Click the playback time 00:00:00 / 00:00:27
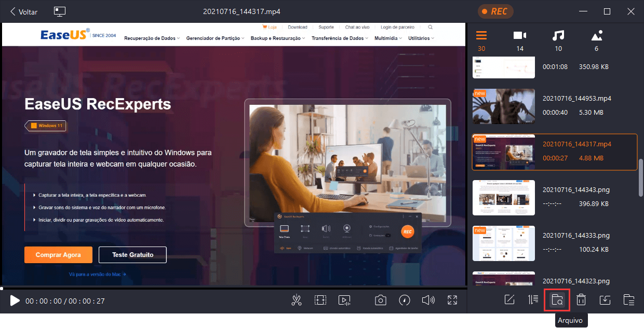 click(65, 300)
